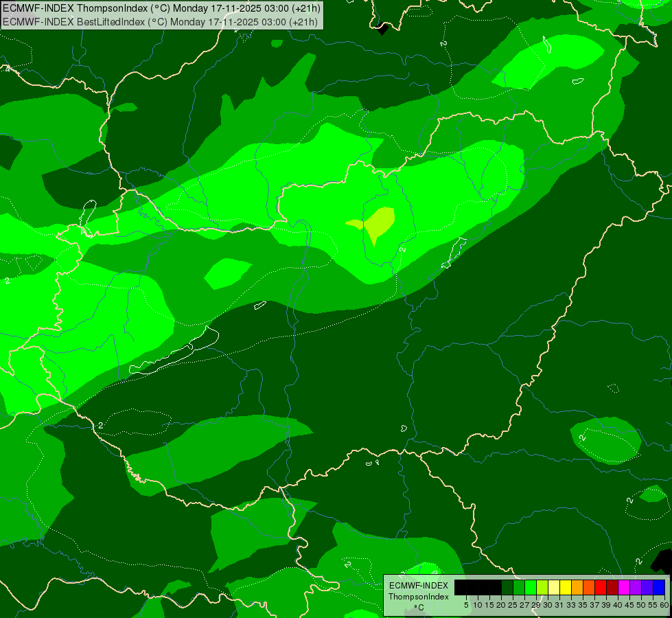Viewport: 672px width, 618px height.
Task: Click the dark green 20–25 legend swatch
Action: click(507, 587)
